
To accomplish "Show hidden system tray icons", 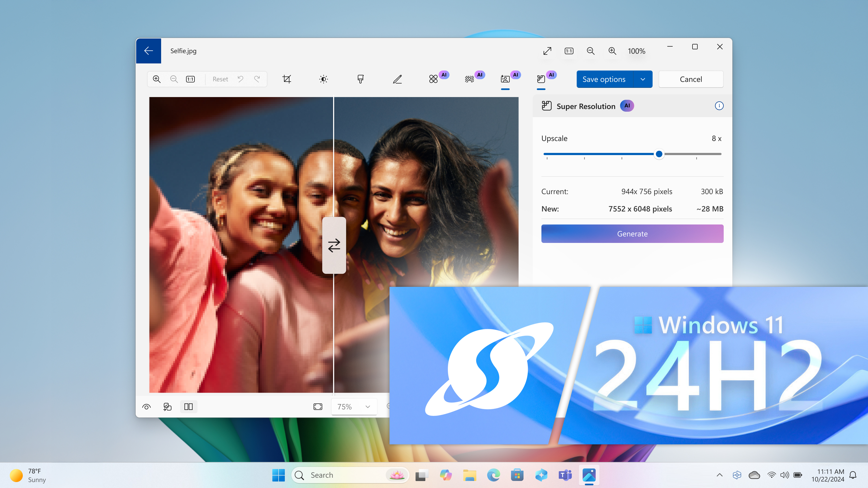I will [719, 475].
